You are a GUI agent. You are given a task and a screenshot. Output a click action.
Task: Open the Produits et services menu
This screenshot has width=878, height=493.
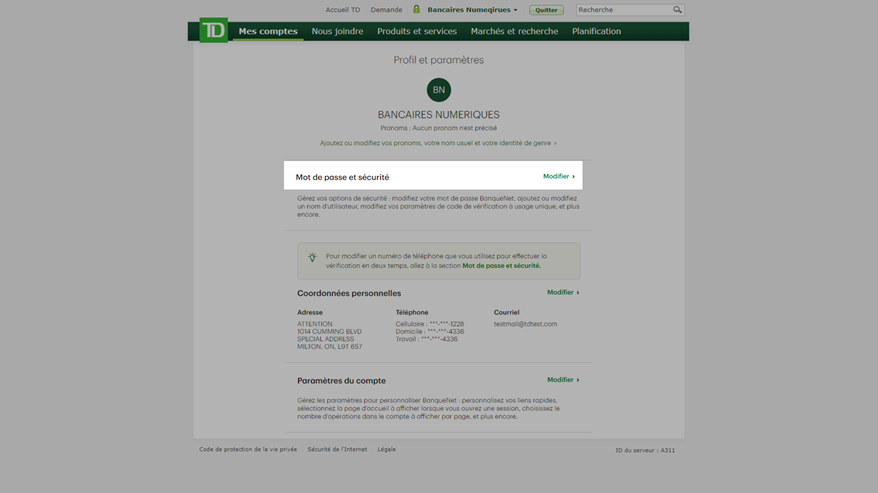click(x=417, y=31)
